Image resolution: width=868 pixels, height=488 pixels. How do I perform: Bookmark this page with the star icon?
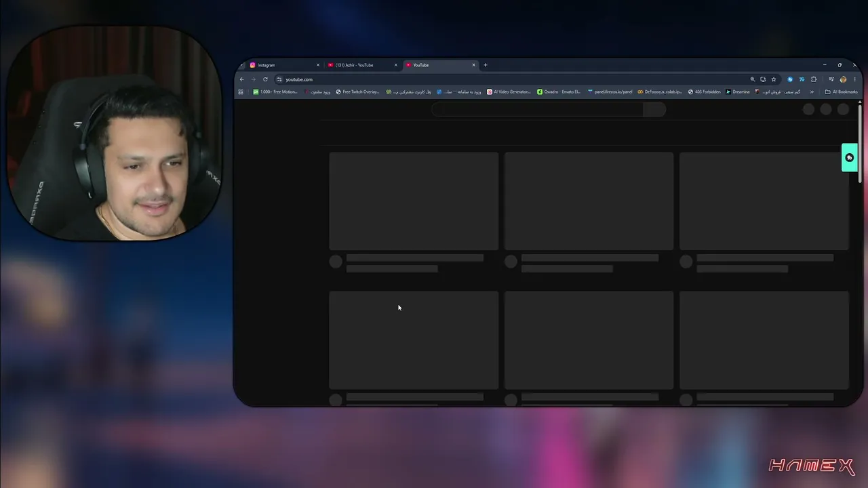click(x=774, y=79)
